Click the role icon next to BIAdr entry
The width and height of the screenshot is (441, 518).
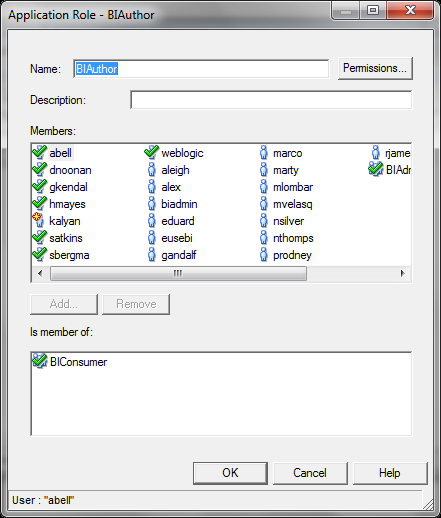pos(376,169)
